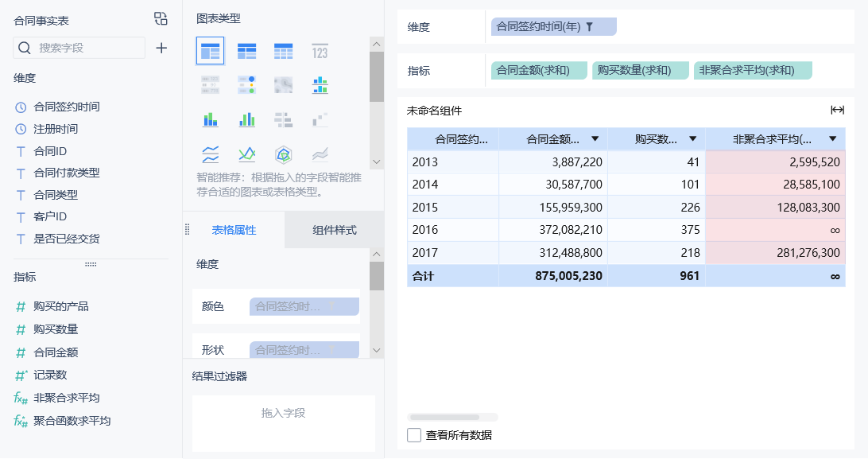Click the horizontal scrollbar below the table
868x459 pixels.
[444, 417]
